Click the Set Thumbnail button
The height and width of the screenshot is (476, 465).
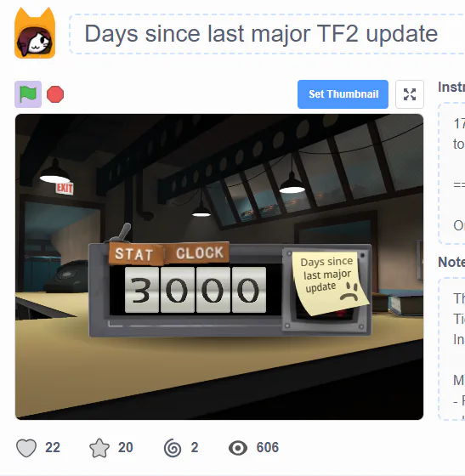[x=343, y=94]
